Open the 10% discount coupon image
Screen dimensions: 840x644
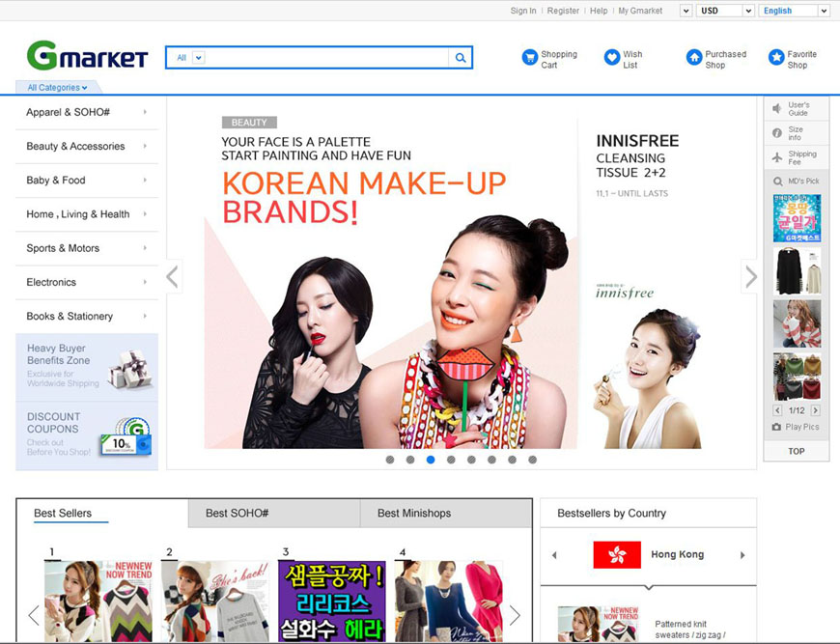(127, 436)
